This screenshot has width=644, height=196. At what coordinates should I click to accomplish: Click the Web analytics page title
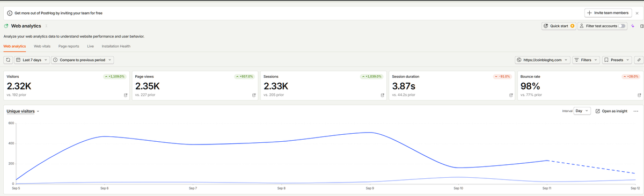26,26
